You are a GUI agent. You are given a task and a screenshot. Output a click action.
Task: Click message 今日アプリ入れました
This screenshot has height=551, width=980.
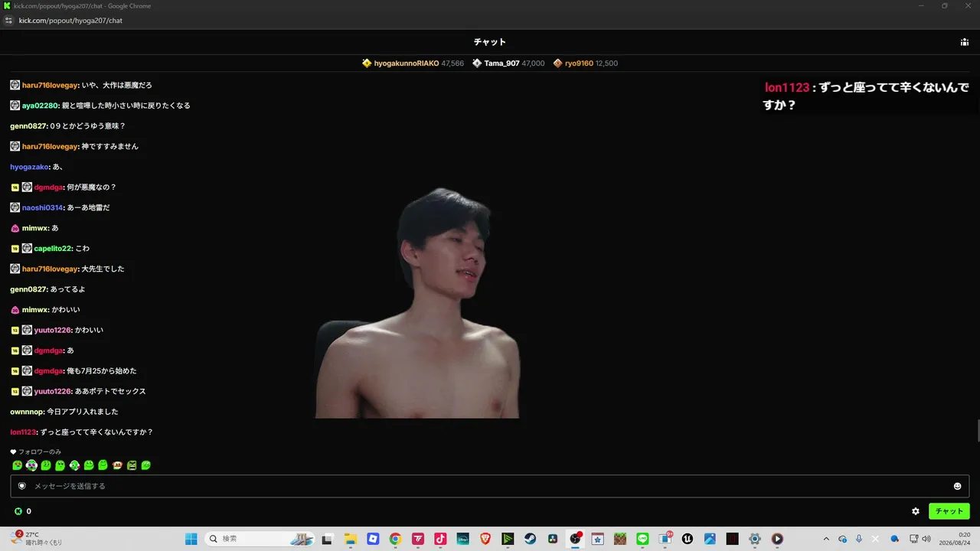tap(82, 412)
